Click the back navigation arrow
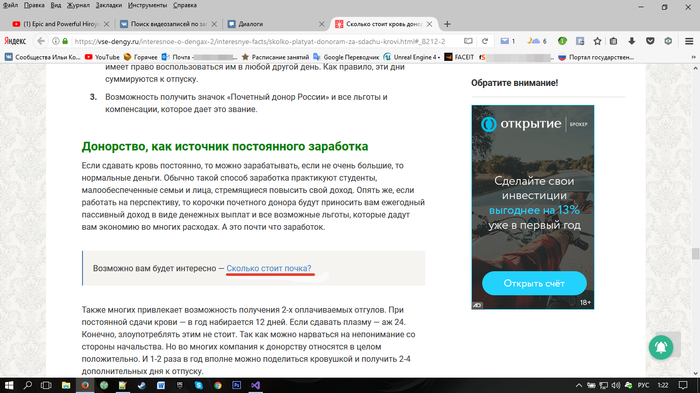 pyautogui.click(x=41, y=41)
